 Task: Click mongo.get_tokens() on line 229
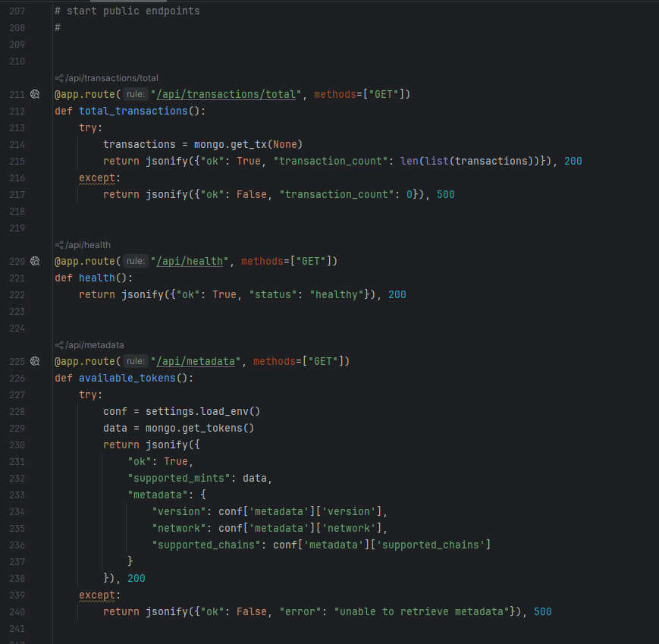(199, 428)
